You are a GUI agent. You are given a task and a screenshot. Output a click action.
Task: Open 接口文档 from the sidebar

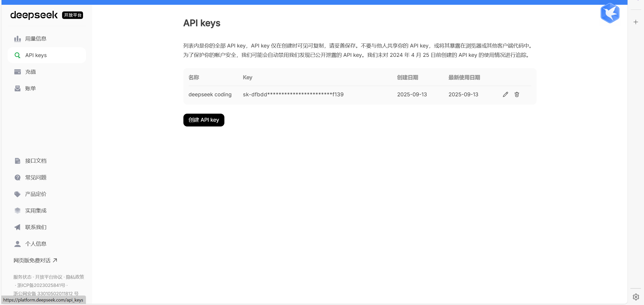47,161
